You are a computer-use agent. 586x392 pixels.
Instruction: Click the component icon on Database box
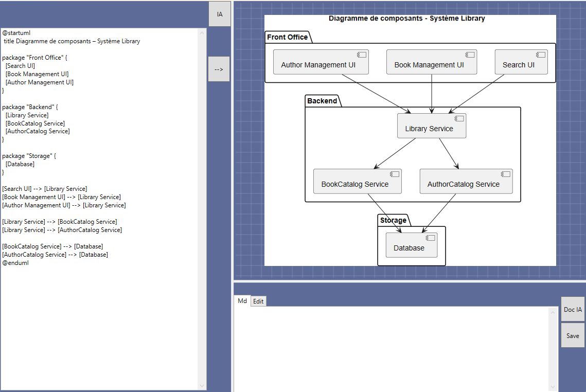click(431, 238)
